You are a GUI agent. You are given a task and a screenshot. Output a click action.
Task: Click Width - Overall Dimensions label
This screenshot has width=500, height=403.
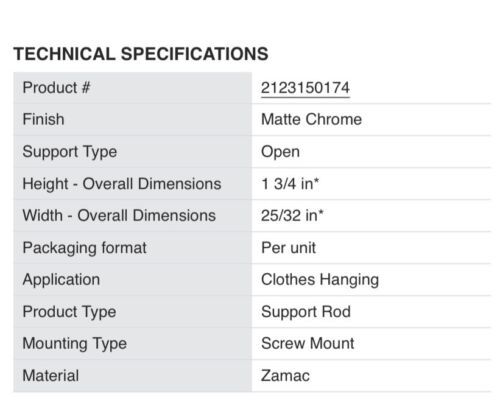pyautogui.click(x=119, y=215)
